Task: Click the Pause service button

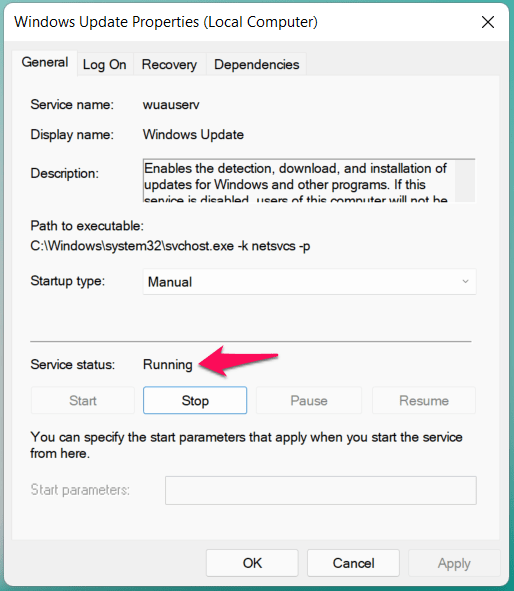Action: pos(309,400)
